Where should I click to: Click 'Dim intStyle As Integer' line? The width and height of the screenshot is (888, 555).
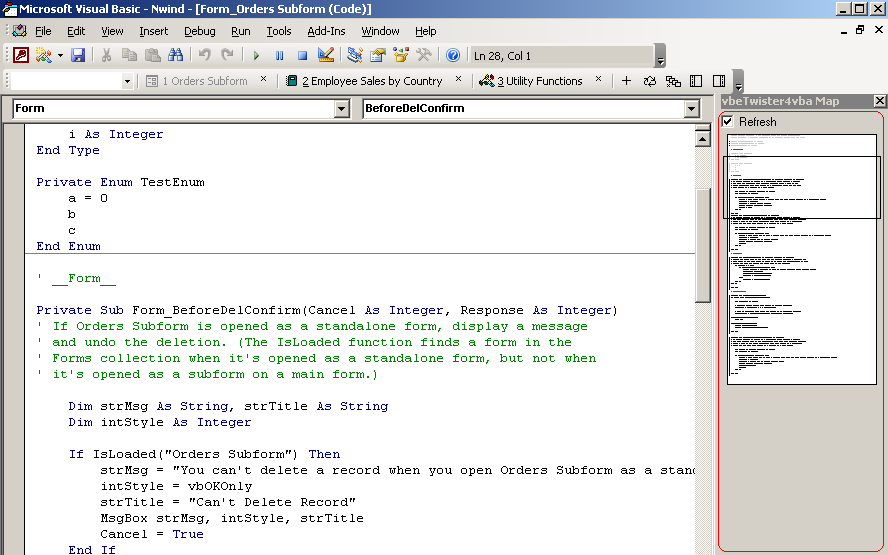160,422
